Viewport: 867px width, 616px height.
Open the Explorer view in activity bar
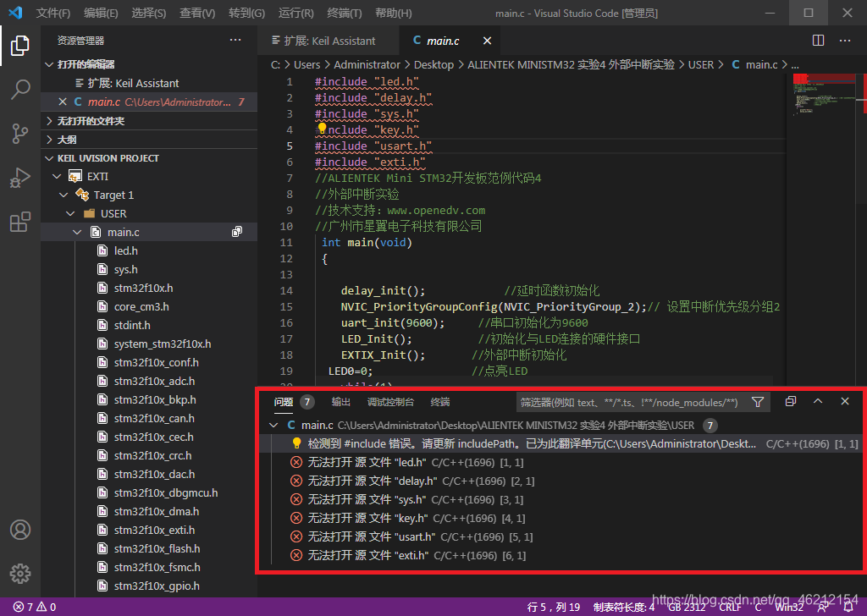click(20, 46)
